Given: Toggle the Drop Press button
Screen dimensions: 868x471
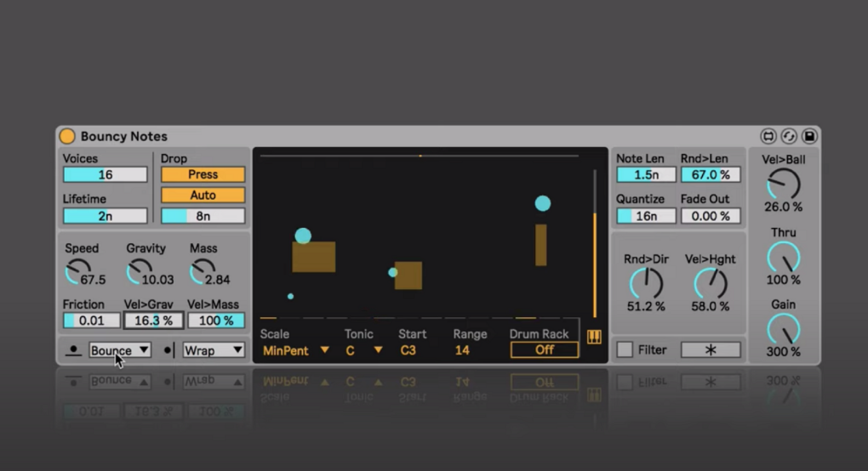Looking at the screenshot, I should coord(203,174).
